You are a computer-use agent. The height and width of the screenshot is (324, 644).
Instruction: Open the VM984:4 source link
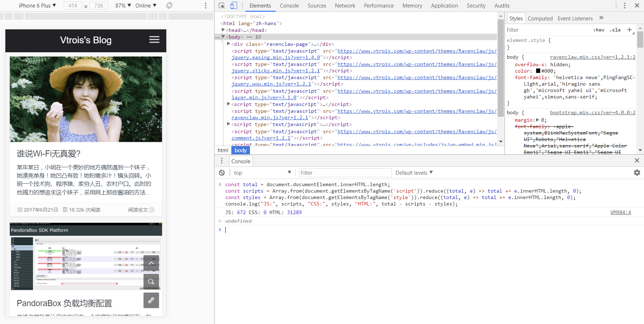pyautogui.click(x=621, y=212)
